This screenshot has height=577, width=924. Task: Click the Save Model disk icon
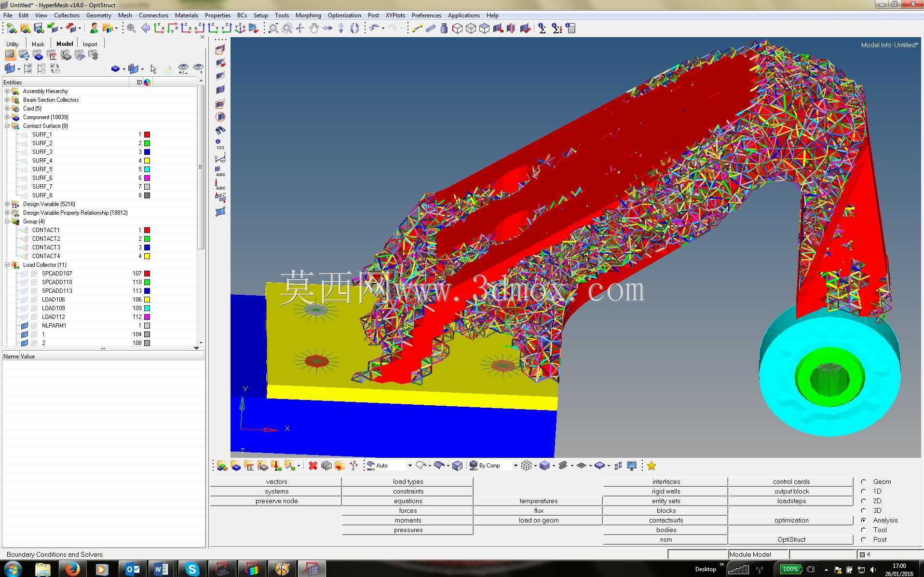point(39,28)
